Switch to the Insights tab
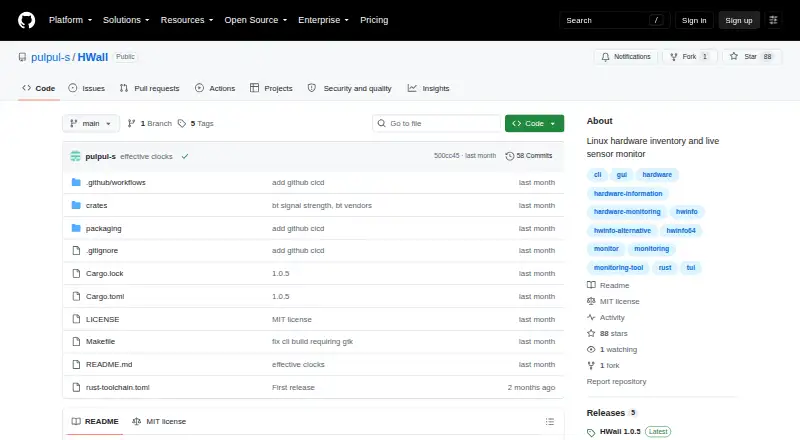The image size is (800, 440). click(x=429, y=88)
